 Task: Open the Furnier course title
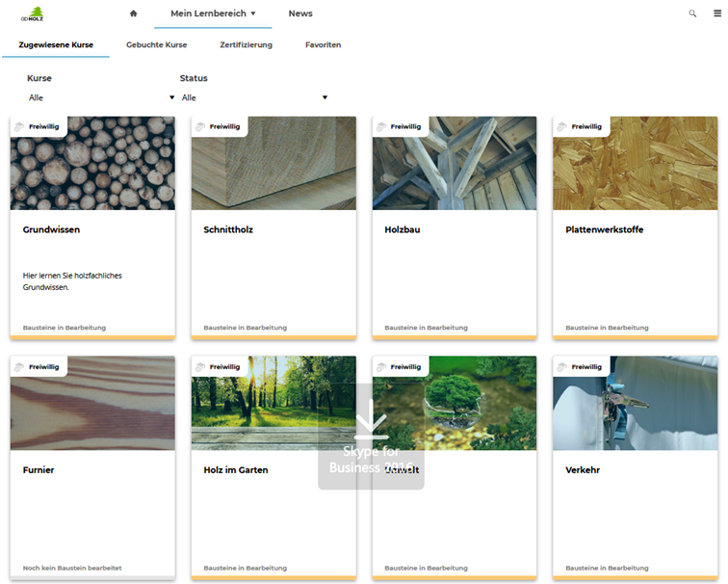[x=39, y=469]
